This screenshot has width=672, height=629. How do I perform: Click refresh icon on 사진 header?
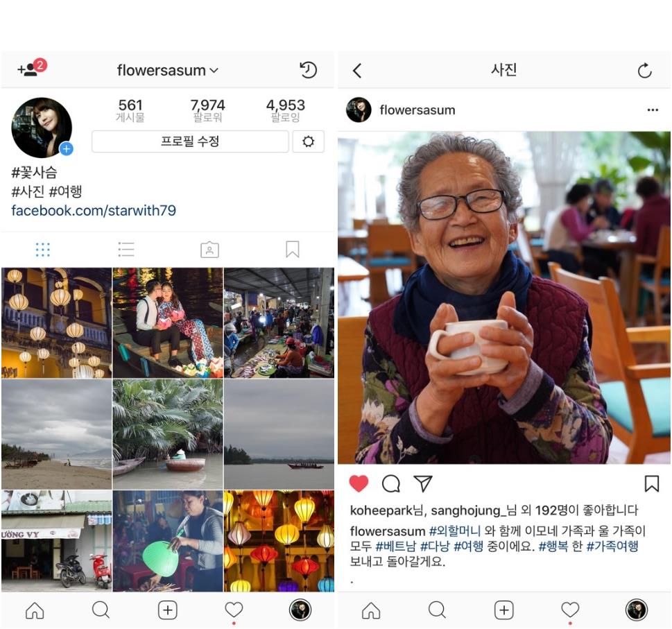tap(644, 71)
